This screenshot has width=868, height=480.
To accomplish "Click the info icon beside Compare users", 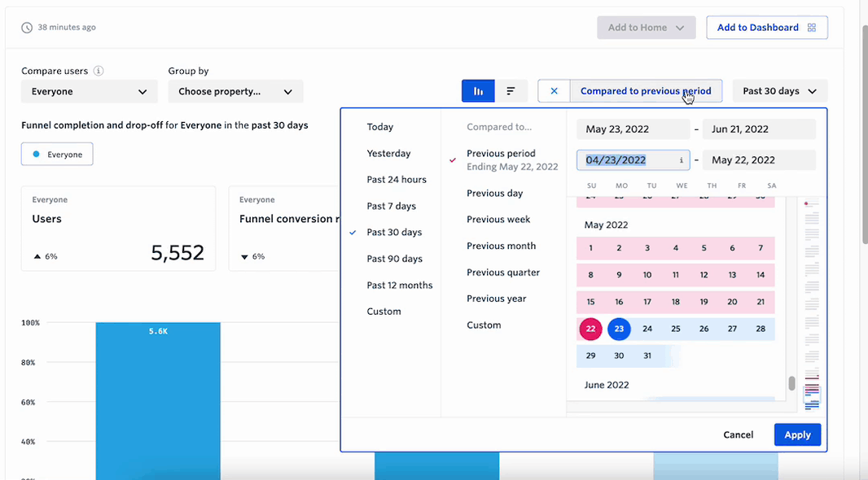I will [99, 71].
